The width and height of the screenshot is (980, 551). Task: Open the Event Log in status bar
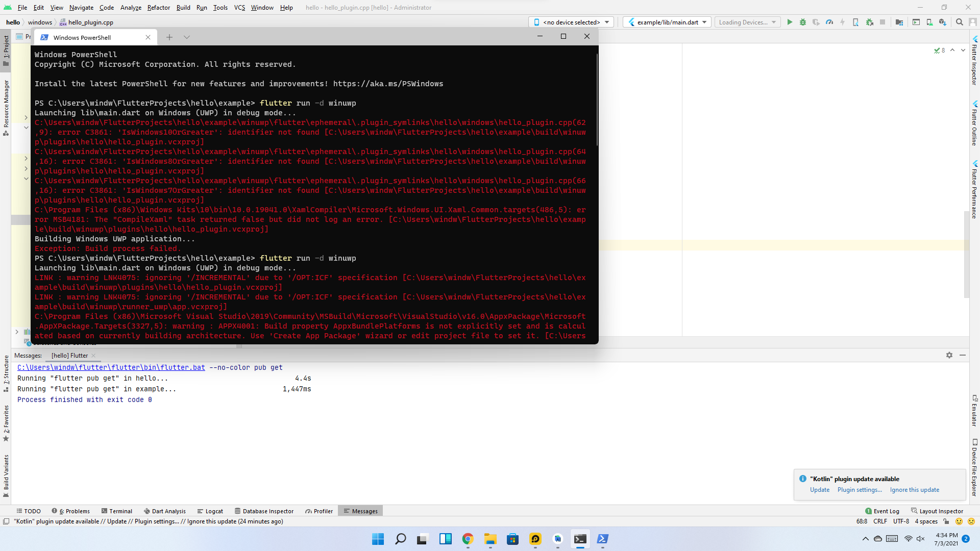coord(886,511)
